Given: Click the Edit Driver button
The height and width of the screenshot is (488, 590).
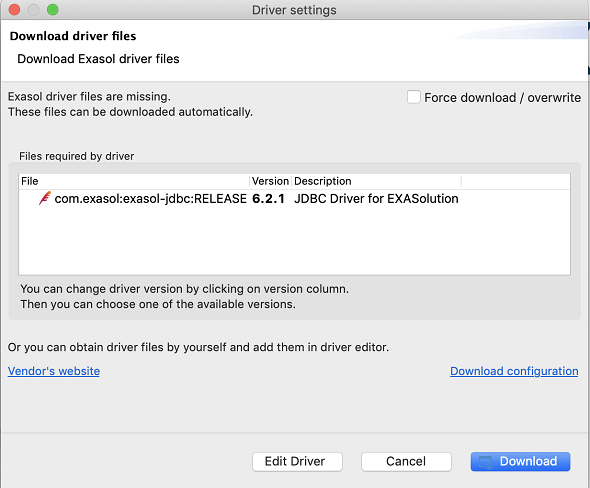Looking at the screenshot, I should 297,462.
